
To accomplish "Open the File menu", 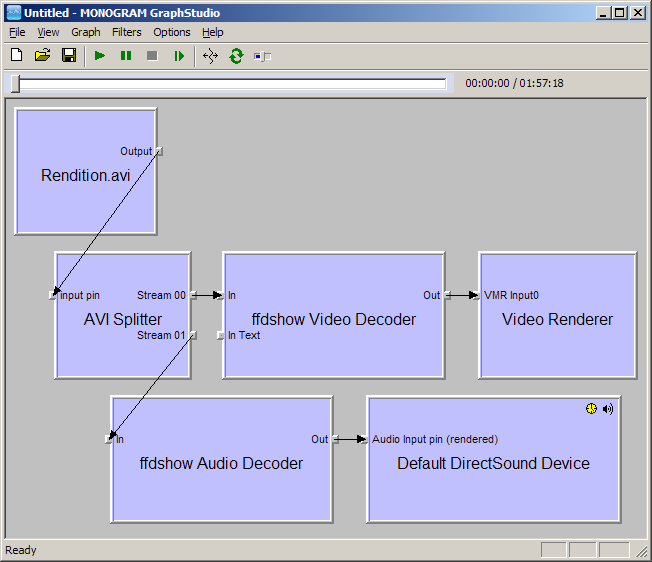I will (17, 32).
